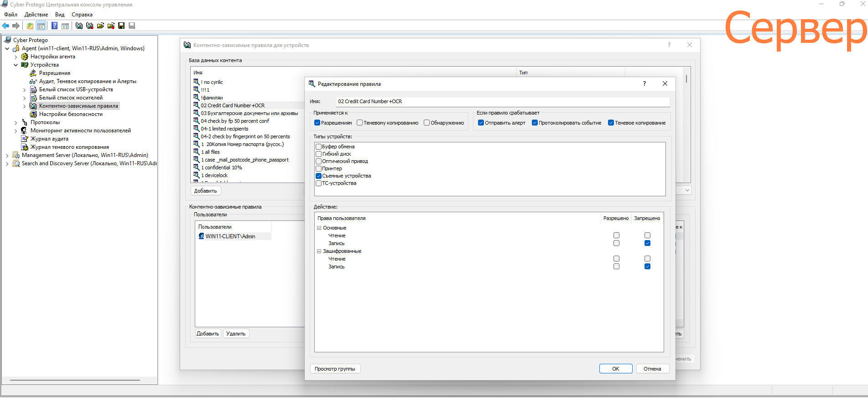The height and width of the screenshot is (398, 868).
Task: Open Журнал аудита via its notepad icon
Action: click(25, 139)
